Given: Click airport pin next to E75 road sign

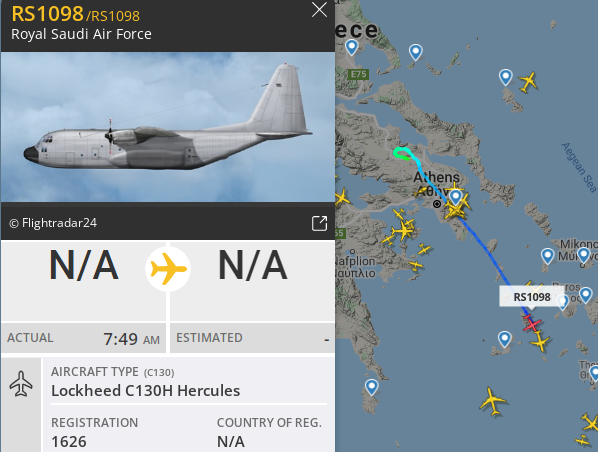Looking at the screenshot, I should (x=351, y=48).
